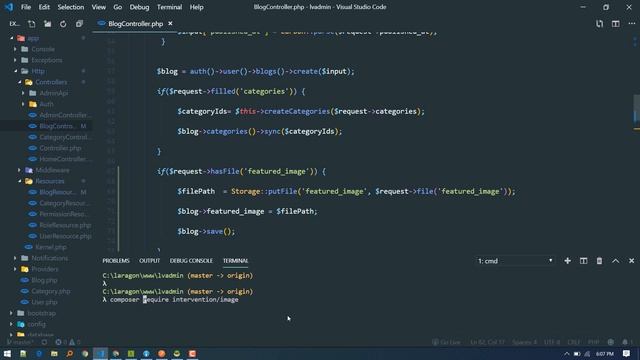Add a new terminal with plus icon

(x=567, y=261)
